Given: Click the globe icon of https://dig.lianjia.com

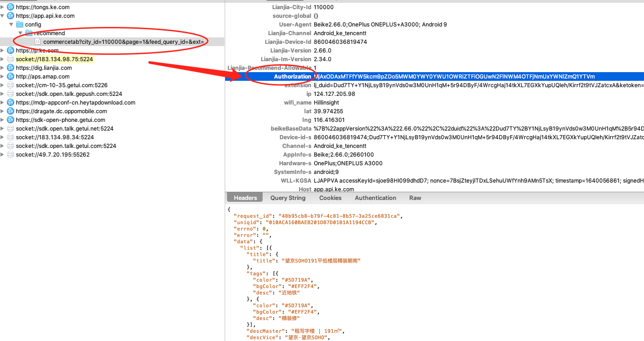Looking at the screenshot, I should [x=11, y=68].
